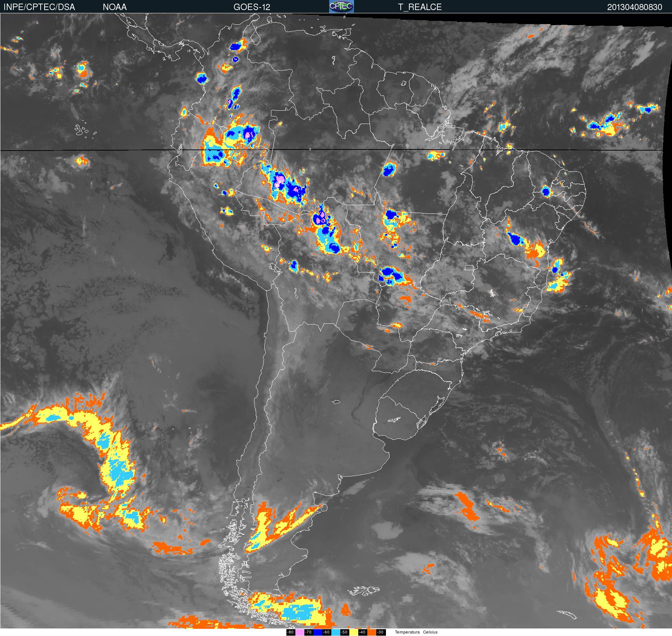Click the light blue legend color swatch
The height and width of the screenshot is (636, 672).
coord(336,632)
